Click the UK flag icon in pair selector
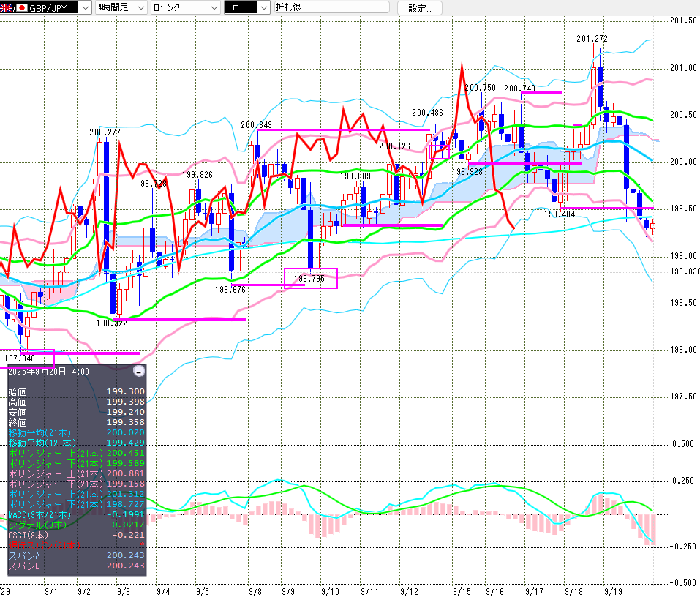The image size is (700, 597). pyautogui.click(x=6, y=8)
